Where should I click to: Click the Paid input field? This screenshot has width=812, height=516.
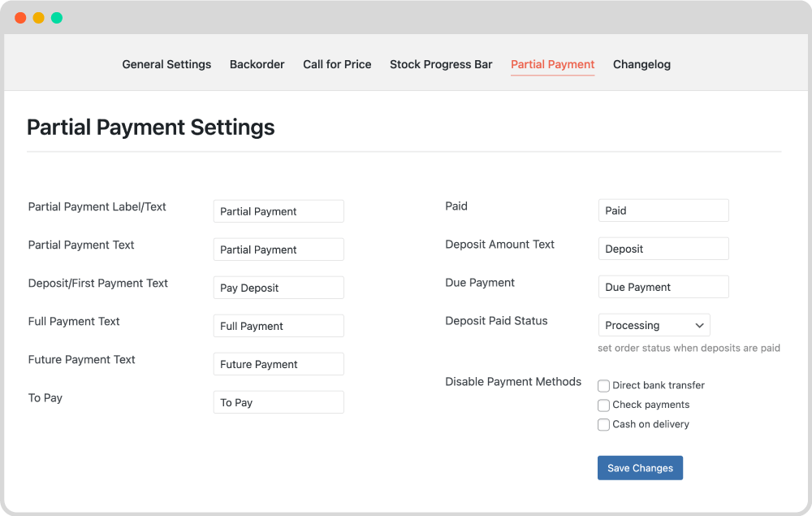[x=663, y=210]
